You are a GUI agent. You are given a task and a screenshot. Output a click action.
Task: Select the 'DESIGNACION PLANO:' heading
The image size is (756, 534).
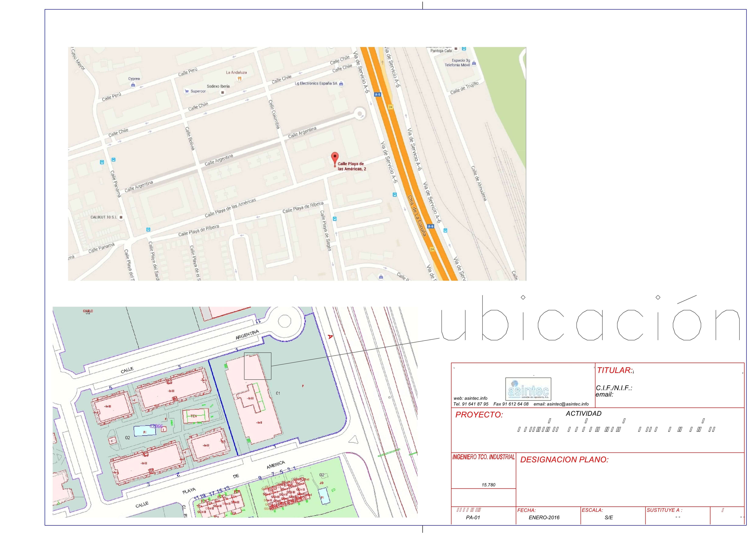(x=564, y=460)
